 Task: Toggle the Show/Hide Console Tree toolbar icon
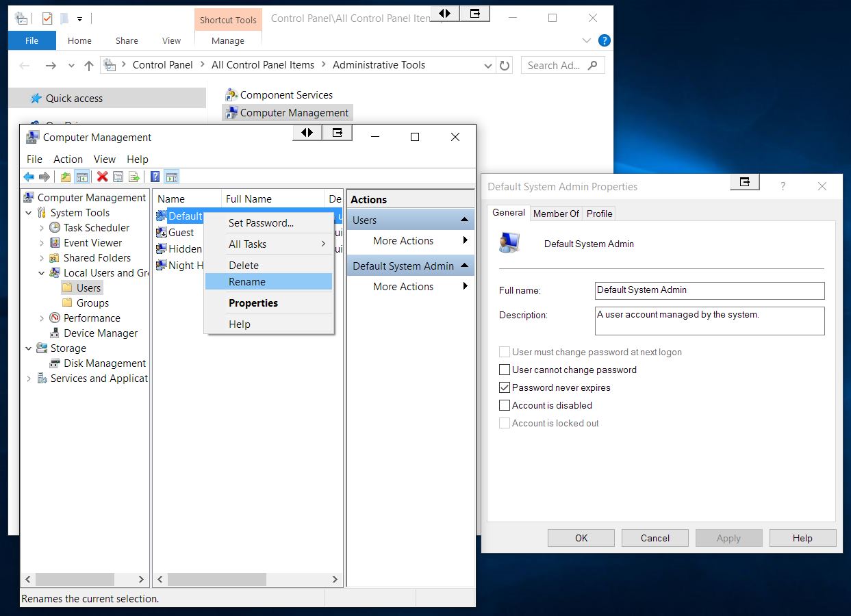pyautogui.click(x=82, y=177)
